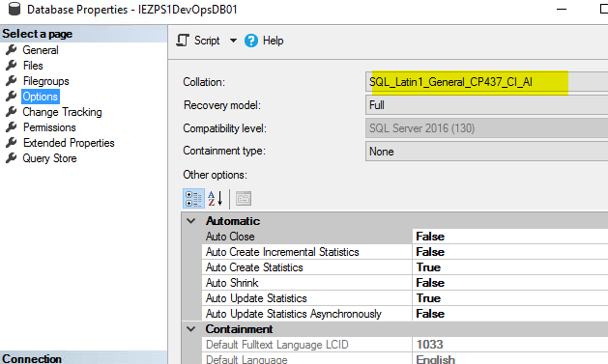This screenshot has width=608, height=364.
Task: Select the Options page
Action: click(41, 97)
